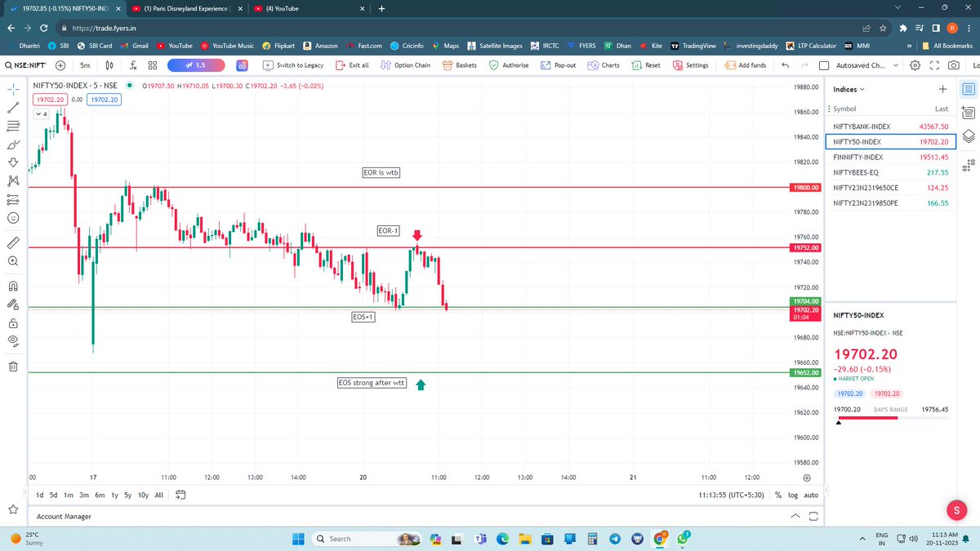
Task: Open the Option Chain
Action: pos(404,65)
